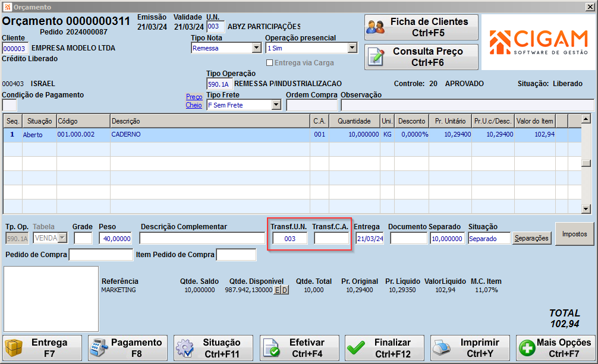Viewport: 598px width, 364px height.
Task: Click the Descrição column header
Action: pos(210,121)
